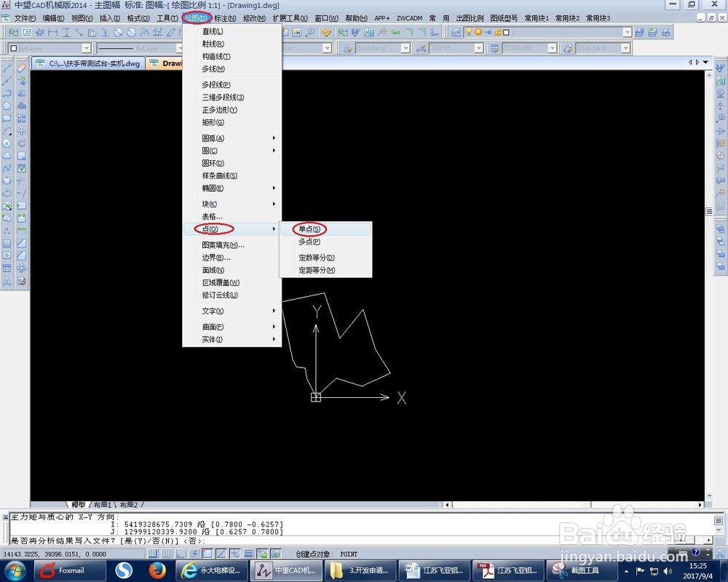Click the aligned dimension tool icon
728x582 pixels.
click(x=79, y=33)
